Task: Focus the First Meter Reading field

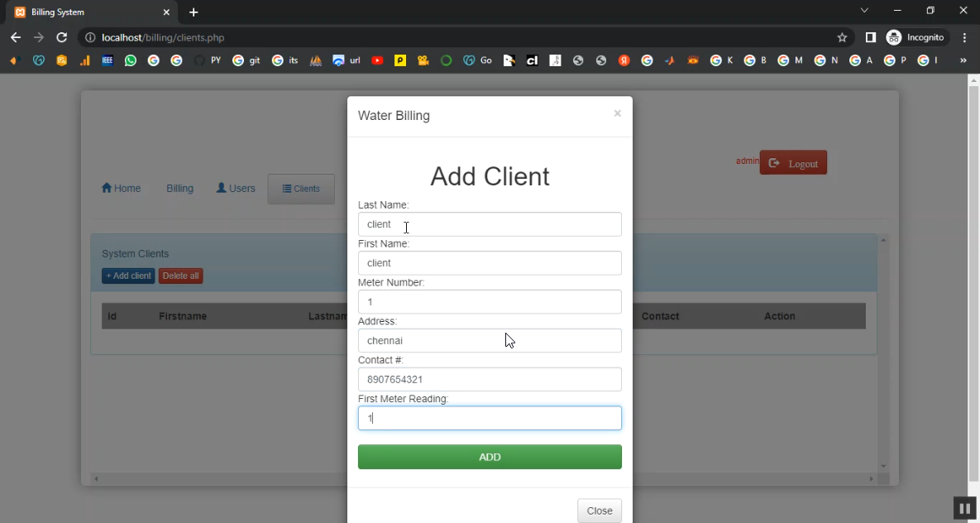Action: pos(490,418)
